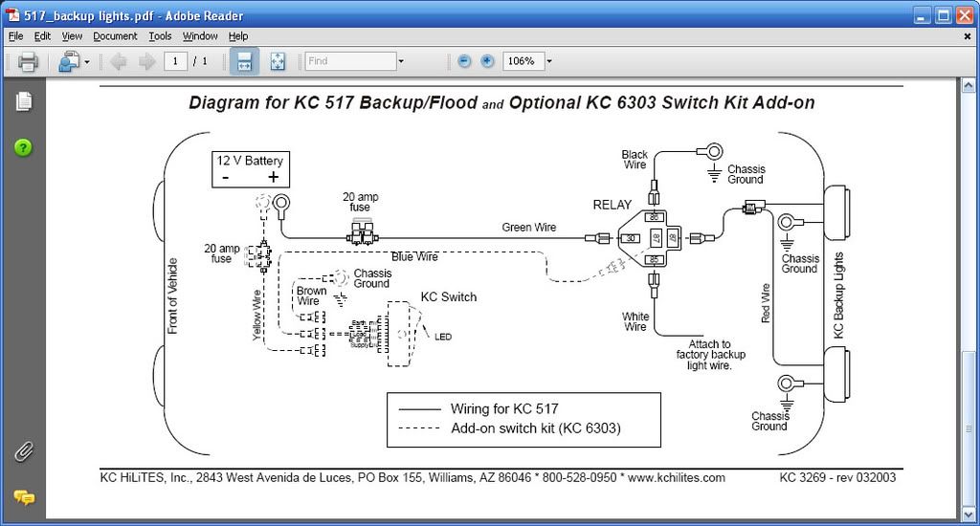Open the Edit menu

(42, 36)
